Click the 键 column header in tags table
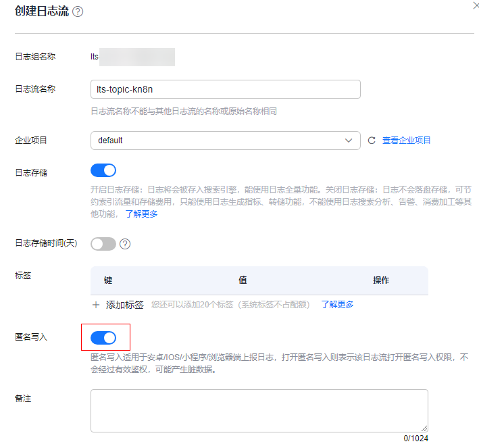479x448 pixels. coord(108,280)
